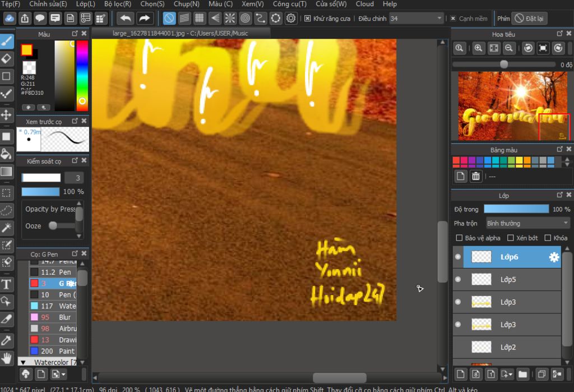
Task: Zoom out using the navigator magnifier minus
Action: 508,48
